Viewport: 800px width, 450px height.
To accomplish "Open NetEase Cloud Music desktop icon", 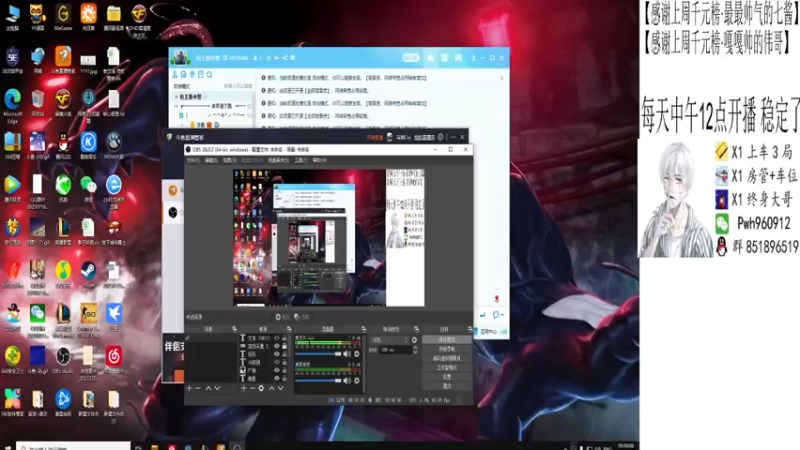I will [x=113, y=358].
